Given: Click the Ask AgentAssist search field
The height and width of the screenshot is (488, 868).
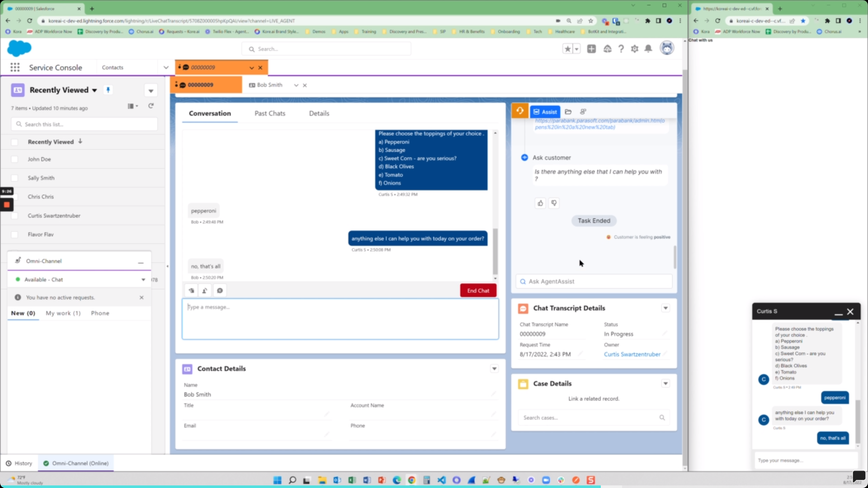Looking at the screenshot, I should click(594, 282).
